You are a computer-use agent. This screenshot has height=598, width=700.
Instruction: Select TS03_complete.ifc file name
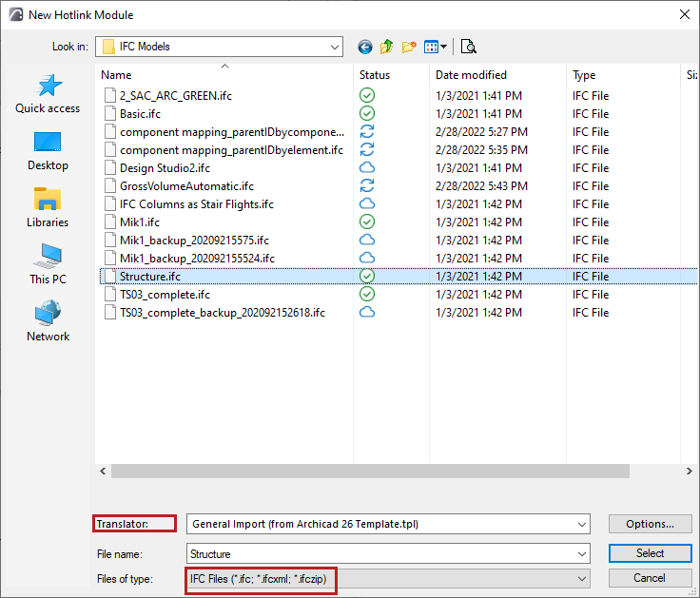165,295
